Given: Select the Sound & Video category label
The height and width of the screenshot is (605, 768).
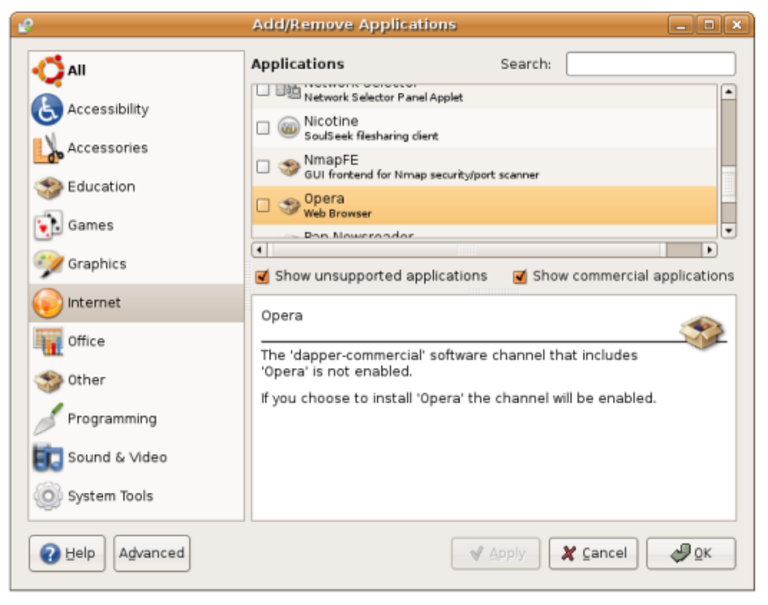Looking at the screenshot, I should [x=118, y=458].
